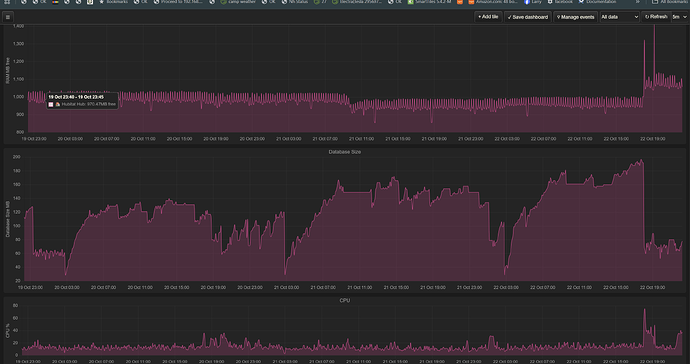Click the tooltip color swatch beside Hubitat Hub

click(51, 104)
